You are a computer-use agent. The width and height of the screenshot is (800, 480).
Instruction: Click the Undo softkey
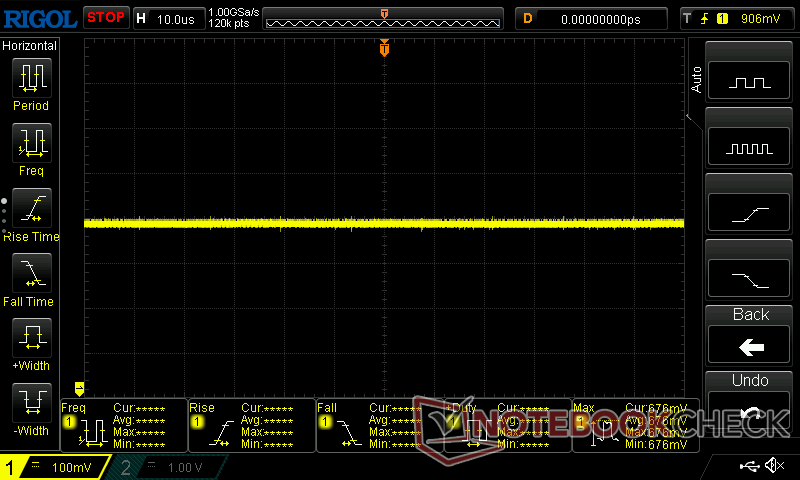(749, 403)
